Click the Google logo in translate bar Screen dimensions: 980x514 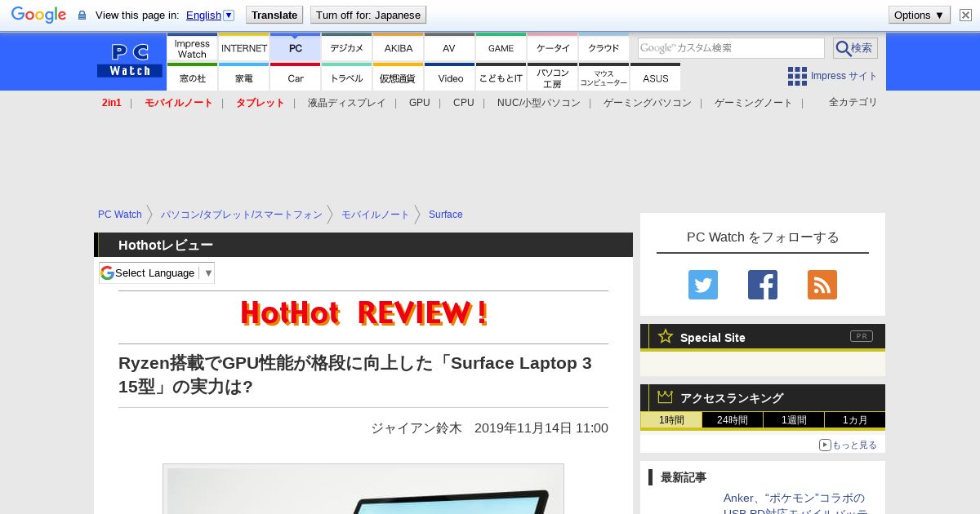click(x=38, y=15)
